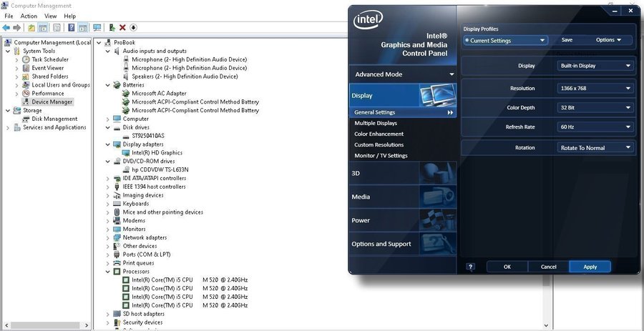Image resolution: width=644 pixels, height=331 pixels.
Task: Collapse Audio inputs and outputs category
Action: coord(107,51)
